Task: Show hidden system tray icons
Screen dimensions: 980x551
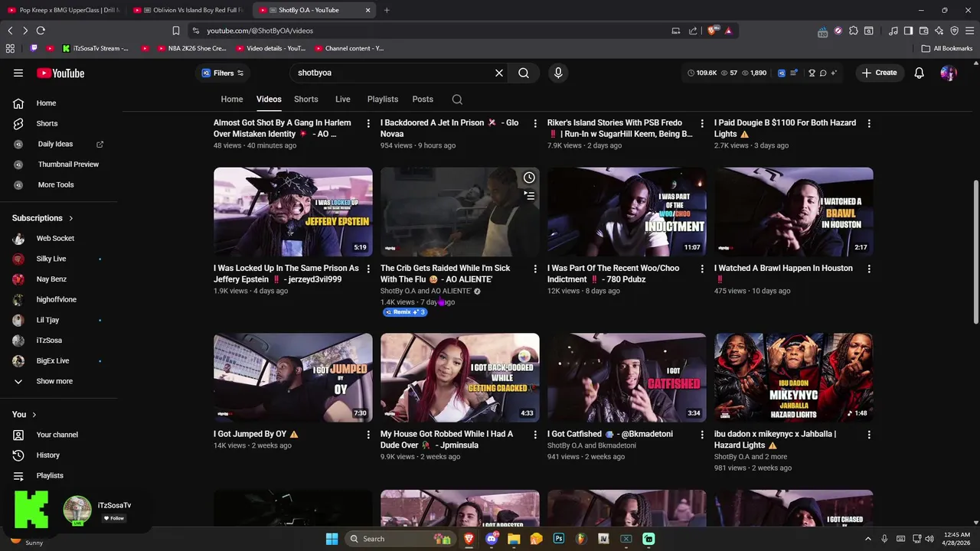Action: (867, 539)
